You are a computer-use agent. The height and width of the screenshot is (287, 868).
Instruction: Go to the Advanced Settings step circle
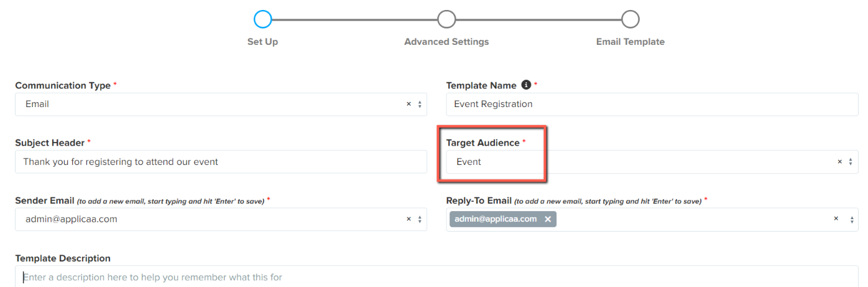coord(446,19)
